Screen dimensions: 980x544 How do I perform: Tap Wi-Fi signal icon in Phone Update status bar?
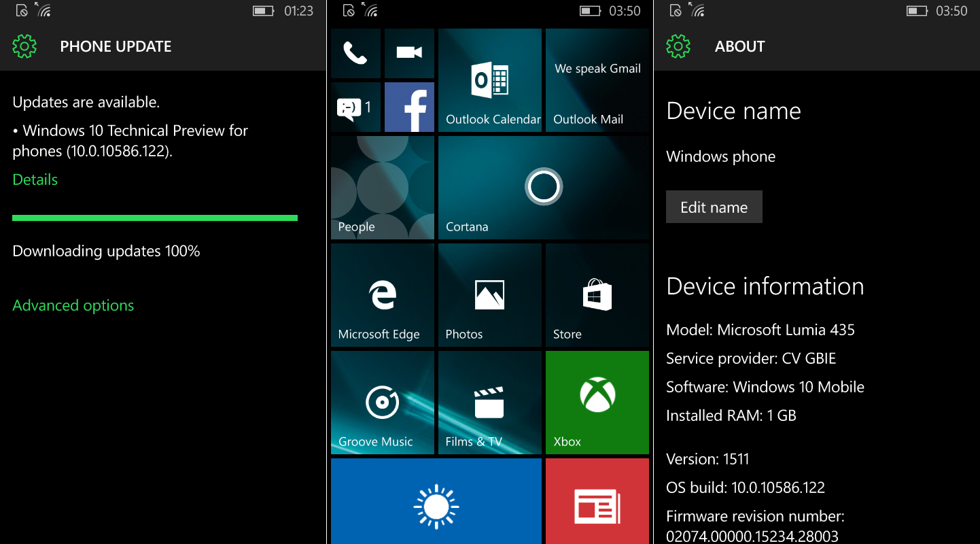click(x=43, y=10)
